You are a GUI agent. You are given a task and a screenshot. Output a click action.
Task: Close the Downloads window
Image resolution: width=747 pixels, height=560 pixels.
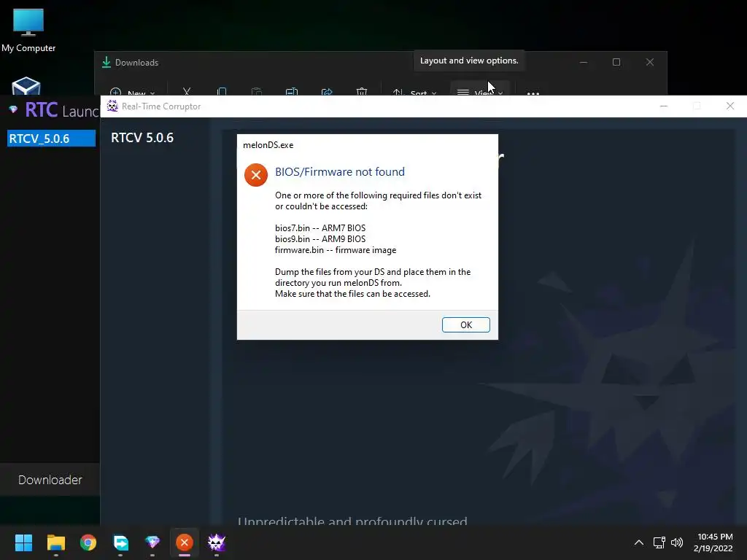point(650,62)
